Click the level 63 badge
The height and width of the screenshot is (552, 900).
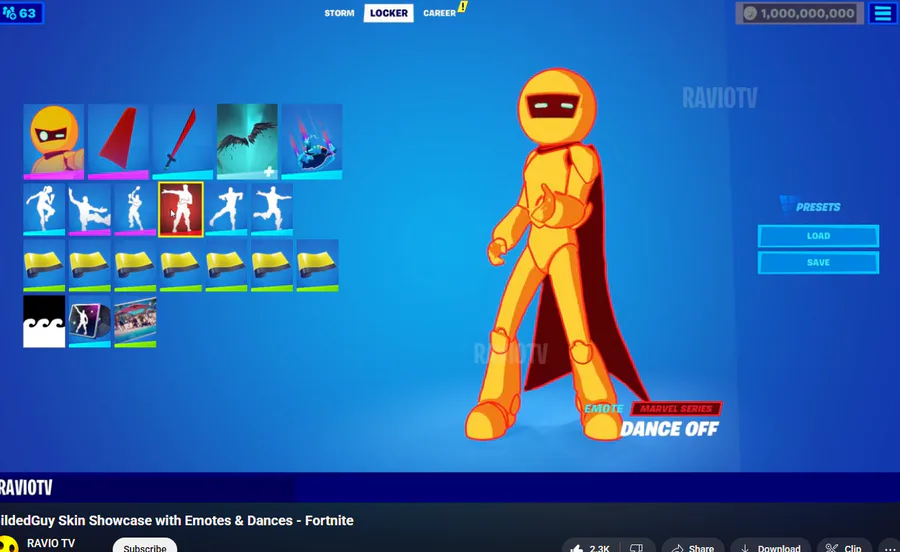[21, 13]
